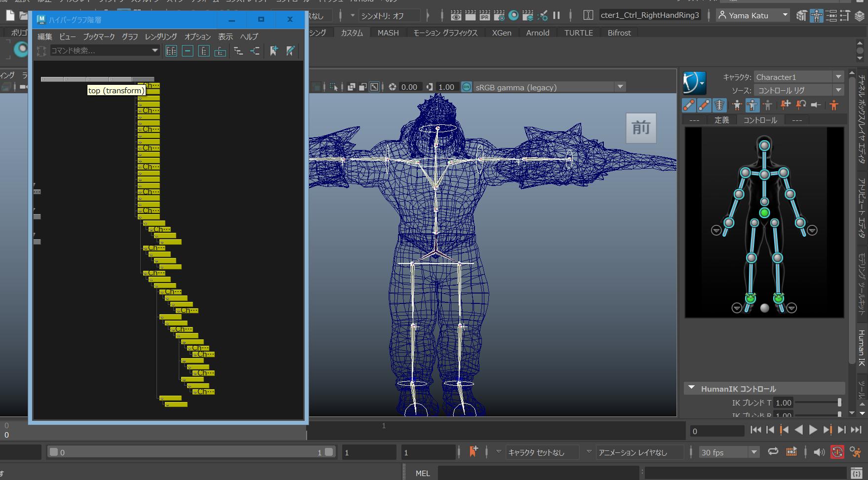Open Render Settings clapperboard-gear icon
The image size is (868, 480).
499,16
